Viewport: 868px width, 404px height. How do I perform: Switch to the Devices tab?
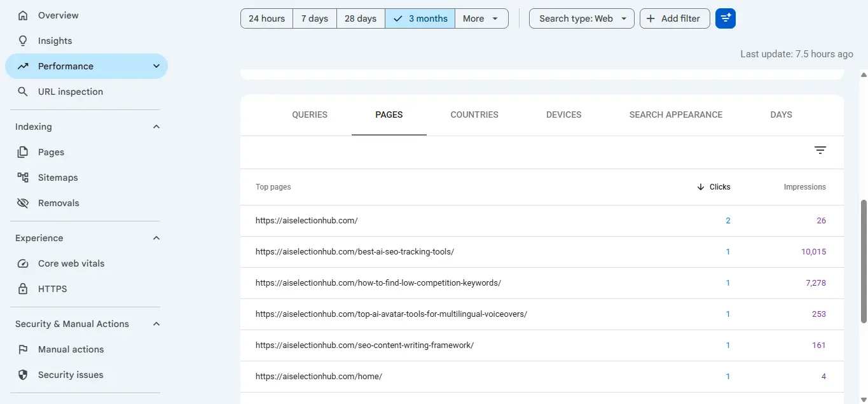pyautogui.click(x=564, y=115)
